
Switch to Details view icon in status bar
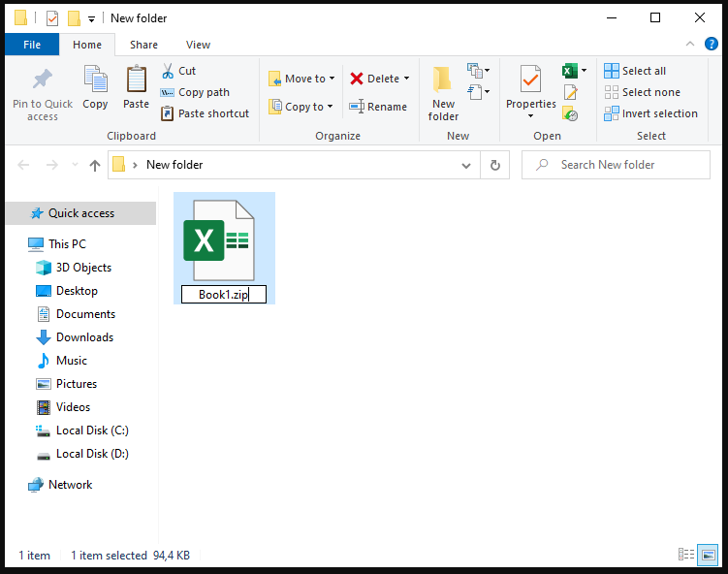(x=685, y=555)
